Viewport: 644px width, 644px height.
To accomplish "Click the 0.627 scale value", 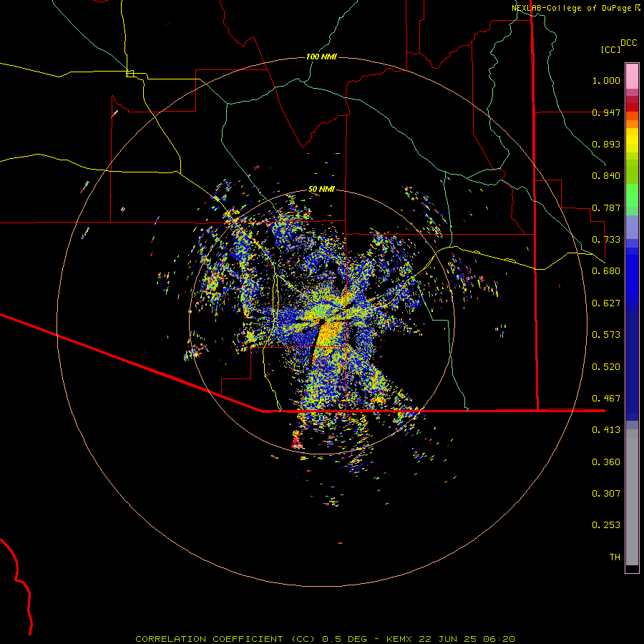I will point(606,303).
